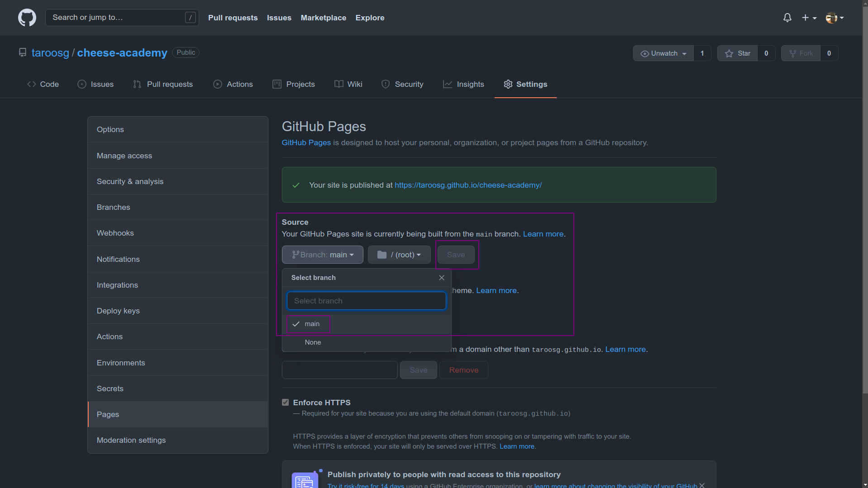
Task: Open Issues in top navigation
Action: [x=279, y=18]
